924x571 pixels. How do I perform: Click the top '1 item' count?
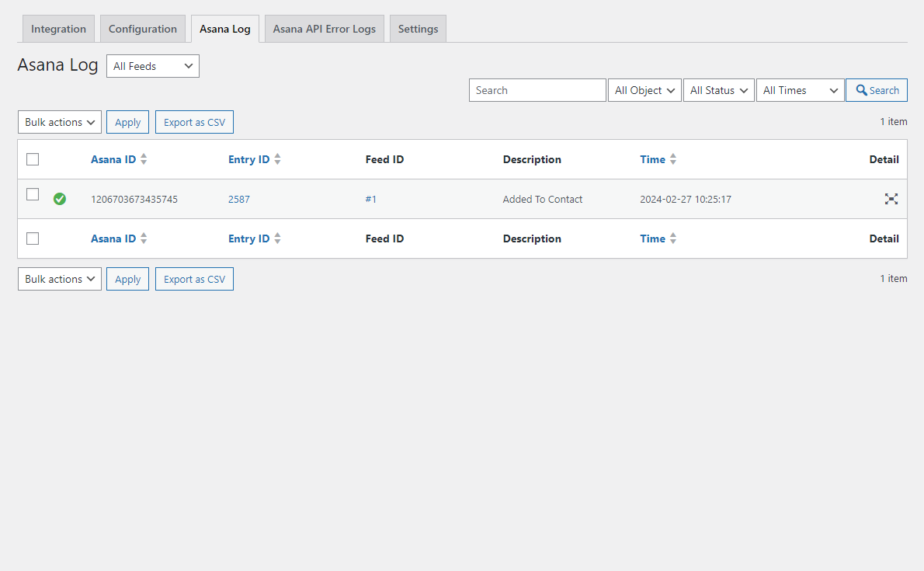pos(894,121)
